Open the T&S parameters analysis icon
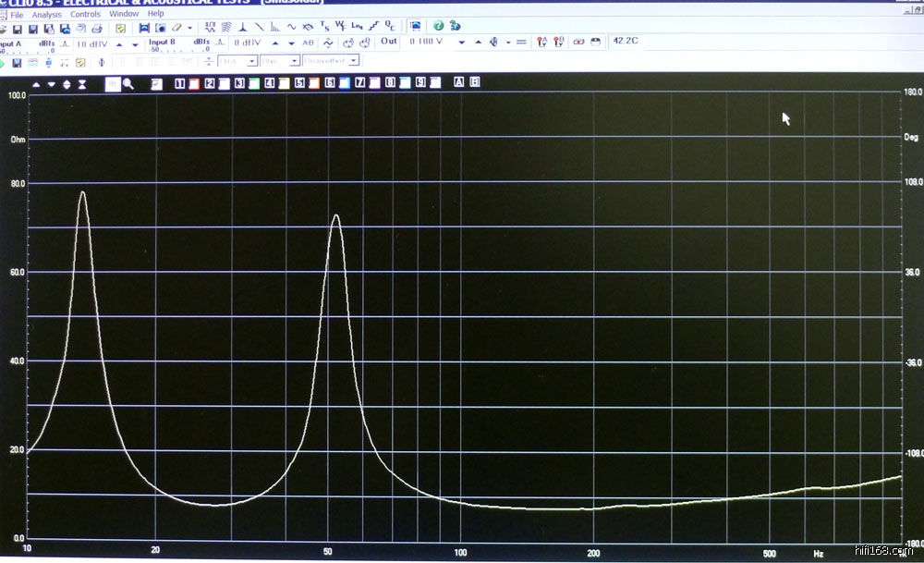Viewport: 924px width, 563px height. (324, 28)
